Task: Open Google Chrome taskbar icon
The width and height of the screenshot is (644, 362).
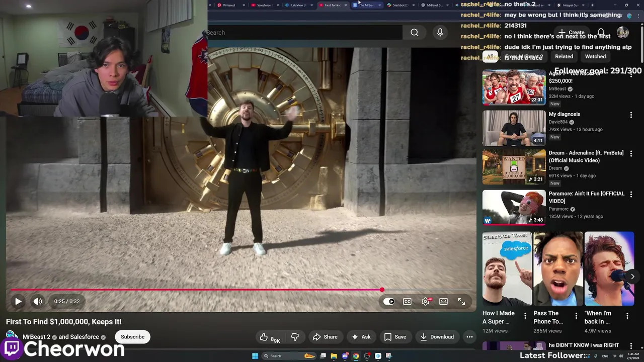Action: tap(356, 356)
